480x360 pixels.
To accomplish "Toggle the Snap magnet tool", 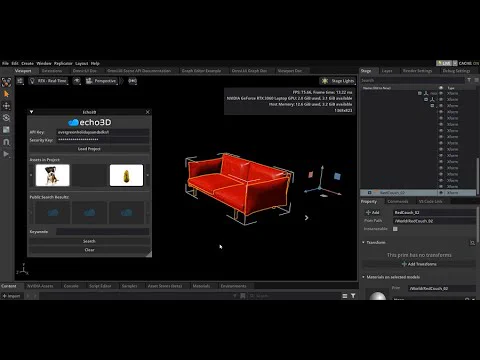I will (6, 142).
